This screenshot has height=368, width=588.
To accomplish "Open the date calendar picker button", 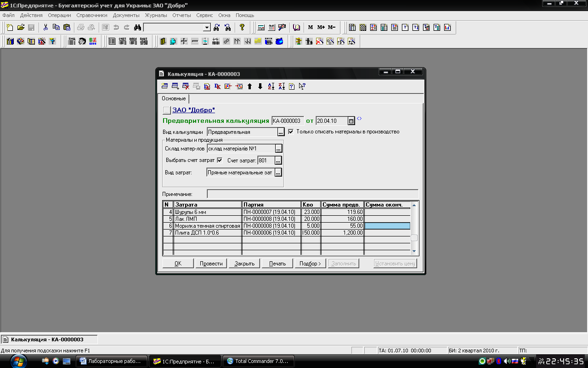I will (x=351, y=121).
